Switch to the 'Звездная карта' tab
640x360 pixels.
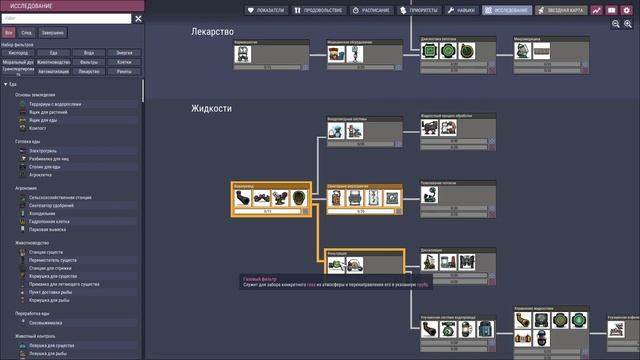561,10
